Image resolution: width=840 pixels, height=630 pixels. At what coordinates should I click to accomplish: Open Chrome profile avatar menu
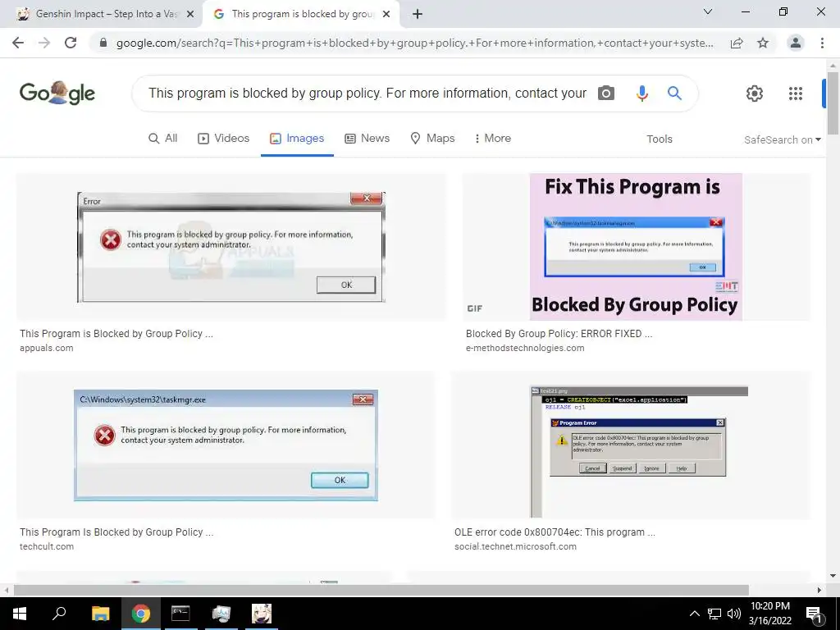796,43
